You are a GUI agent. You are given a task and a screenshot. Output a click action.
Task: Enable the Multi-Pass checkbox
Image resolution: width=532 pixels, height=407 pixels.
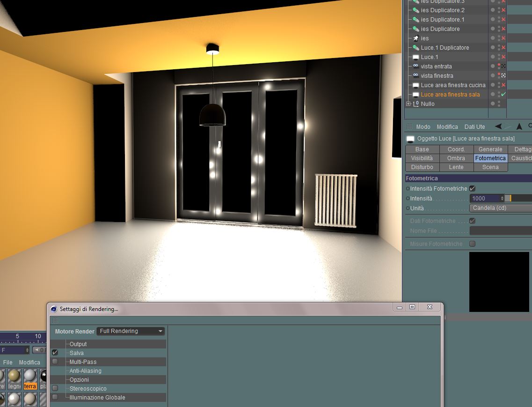55,362
